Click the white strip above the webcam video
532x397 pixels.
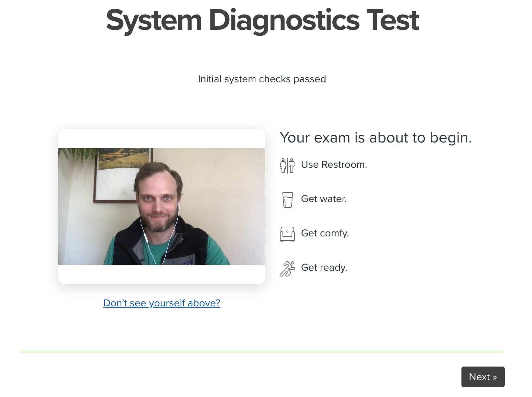pyautogui.click(x=162, y=139)
